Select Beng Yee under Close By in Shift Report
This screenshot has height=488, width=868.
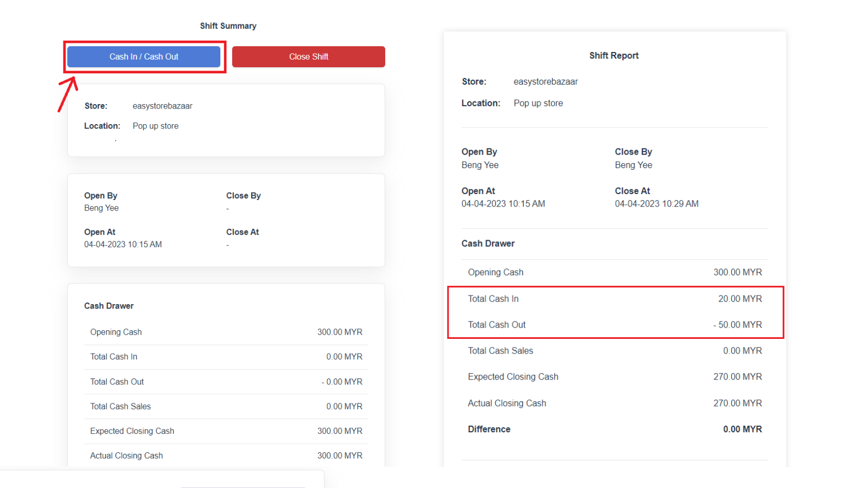[x=634, y=165]
